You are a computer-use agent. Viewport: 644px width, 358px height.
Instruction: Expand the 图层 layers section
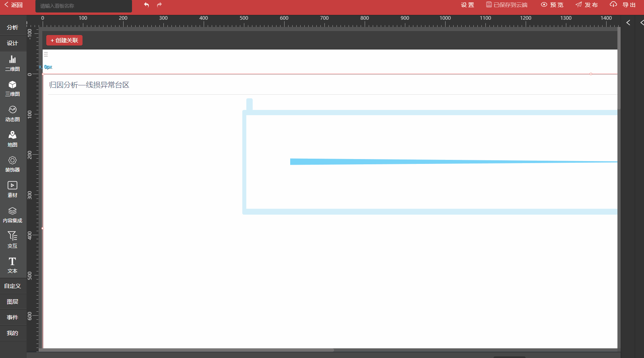[12, 302]
